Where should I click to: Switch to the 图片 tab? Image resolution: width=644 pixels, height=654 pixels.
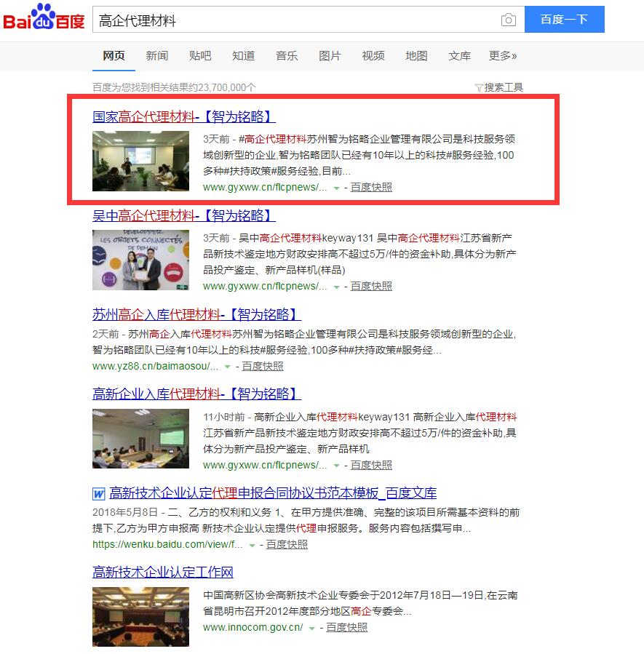(330, 56)
